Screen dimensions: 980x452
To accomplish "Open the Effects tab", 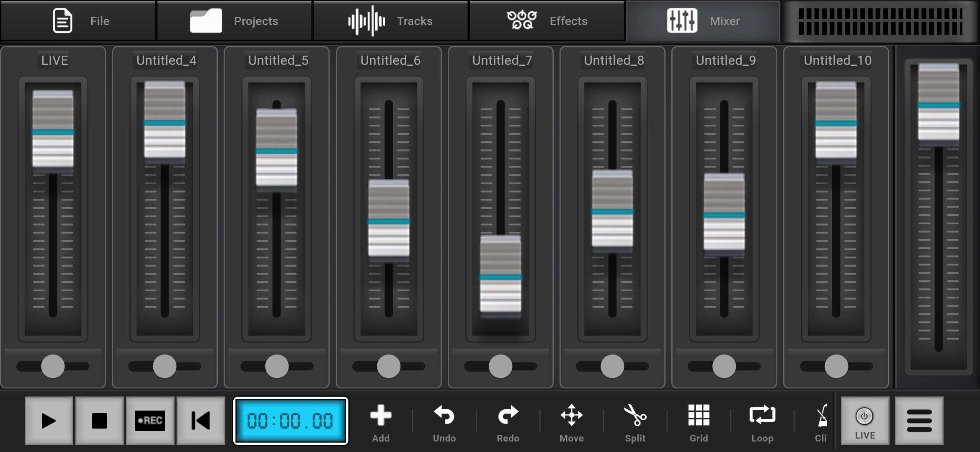I will (547, 21).
